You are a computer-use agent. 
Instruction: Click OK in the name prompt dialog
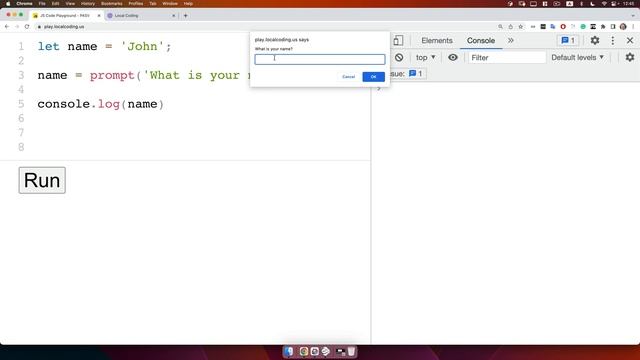tap(373, 77)
